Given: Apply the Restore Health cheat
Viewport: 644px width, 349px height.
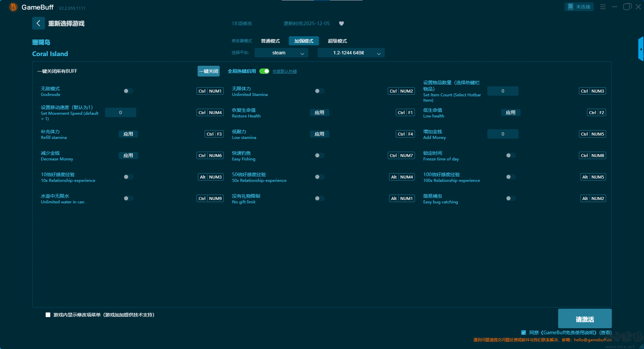Looking at the screenshot, I should click(x=319, y=112).
